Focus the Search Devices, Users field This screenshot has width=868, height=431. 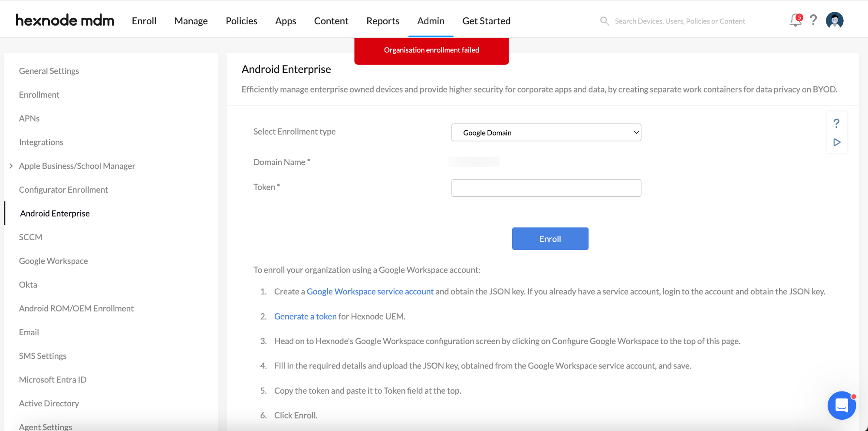point(680,21)
